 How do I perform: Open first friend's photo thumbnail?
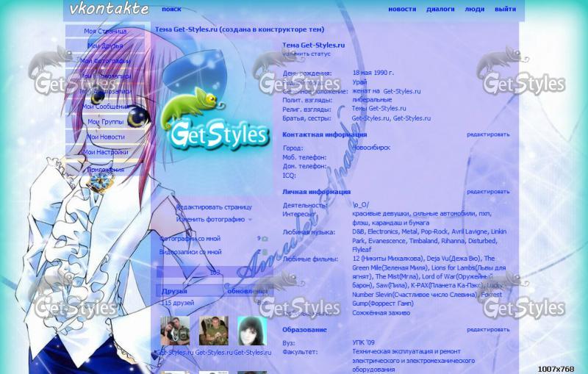click(175, 331)
